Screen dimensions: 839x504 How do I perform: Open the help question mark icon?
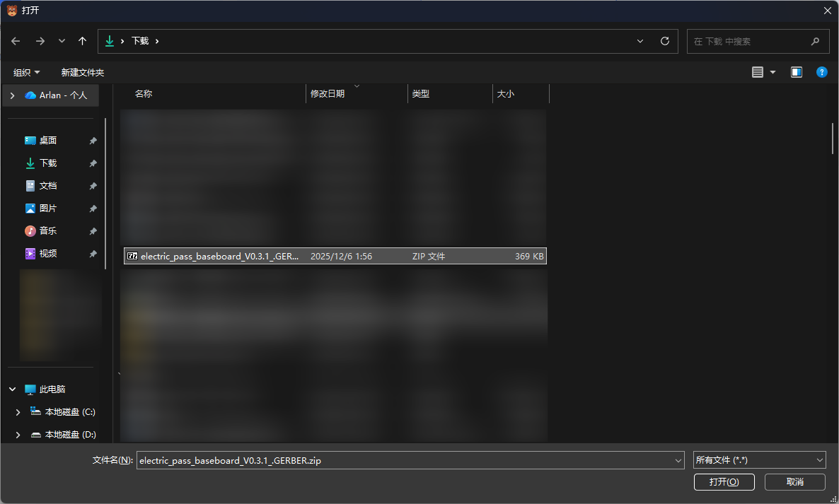click(x=821, y=72)
